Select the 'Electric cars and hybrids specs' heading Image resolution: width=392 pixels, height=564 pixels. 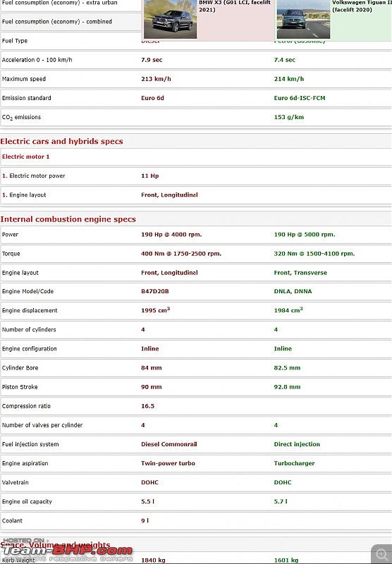[x=61, y=142]
